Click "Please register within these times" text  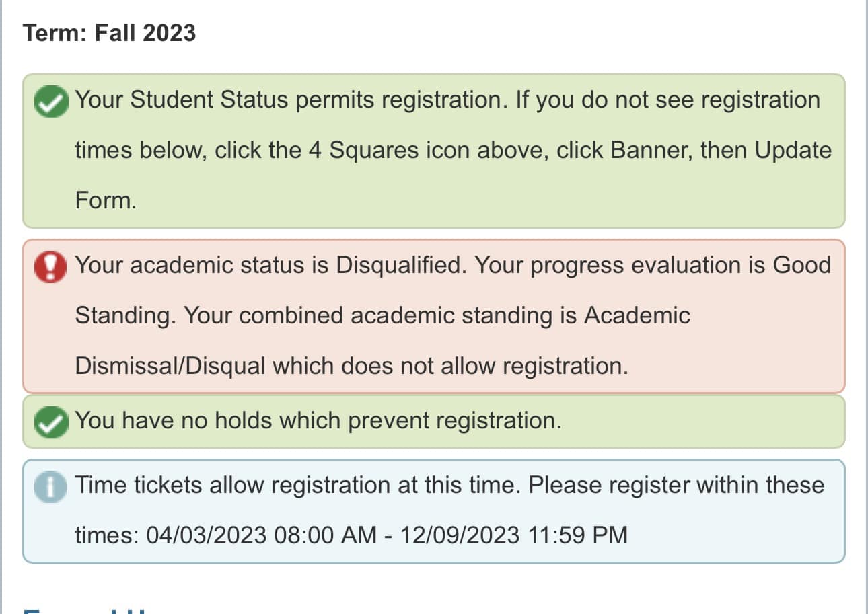click(676, 485)
